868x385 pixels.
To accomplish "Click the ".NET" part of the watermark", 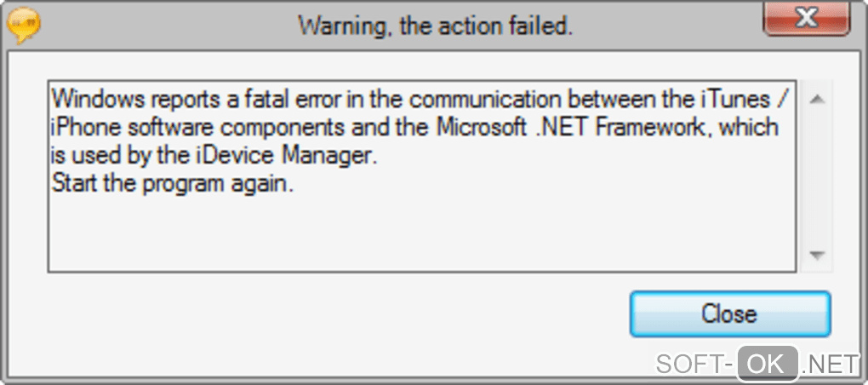I will point(831,365).
